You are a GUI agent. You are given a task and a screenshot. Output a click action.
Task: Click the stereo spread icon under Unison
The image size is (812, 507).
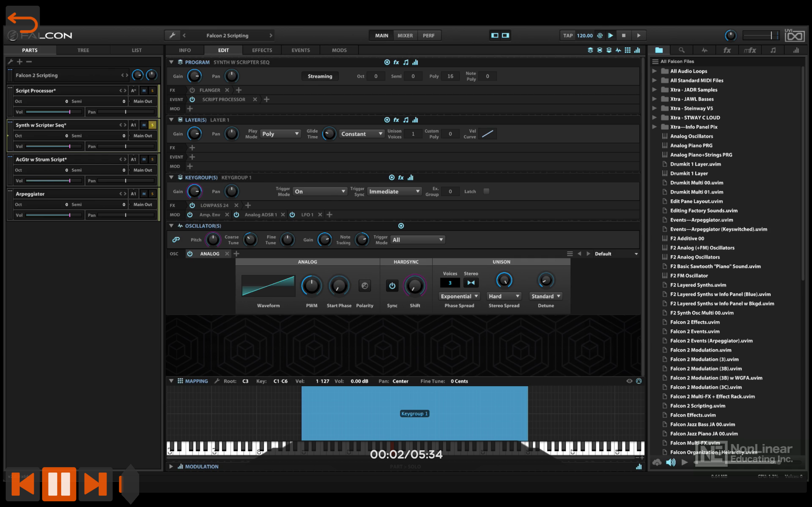pyautogui.click(x=471, y=283)
